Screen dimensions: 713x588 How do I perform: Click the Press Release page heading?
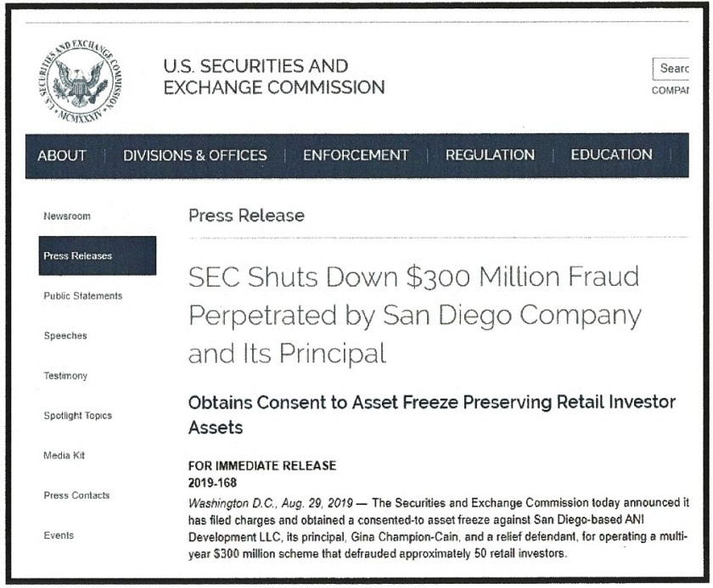[x=246, y=216]
